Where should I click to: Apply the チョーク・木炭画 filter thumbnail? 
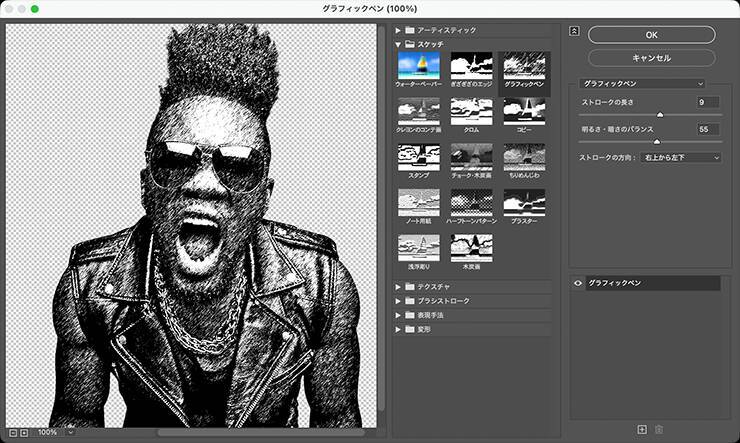(x=471, y=157)
